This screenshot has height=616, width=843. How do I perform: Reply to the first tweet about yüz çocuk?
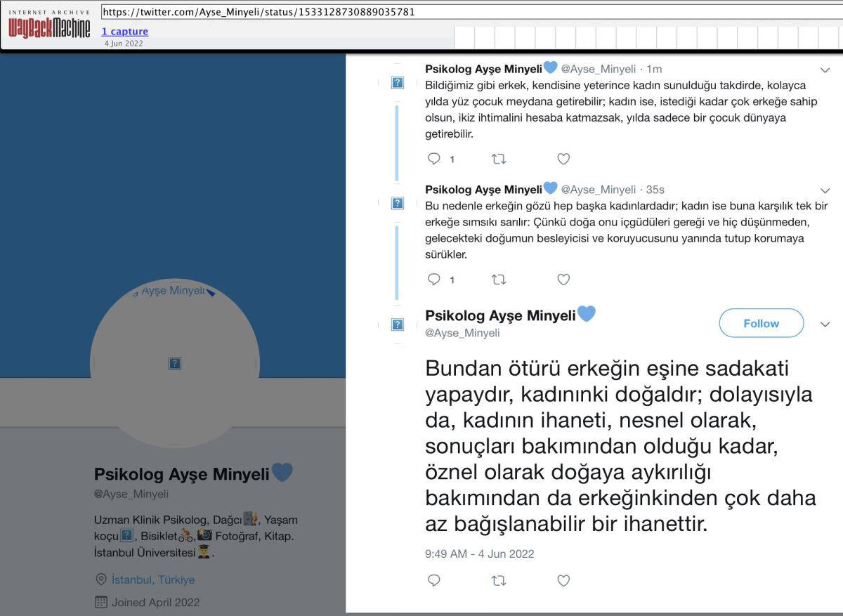[434, 159]
